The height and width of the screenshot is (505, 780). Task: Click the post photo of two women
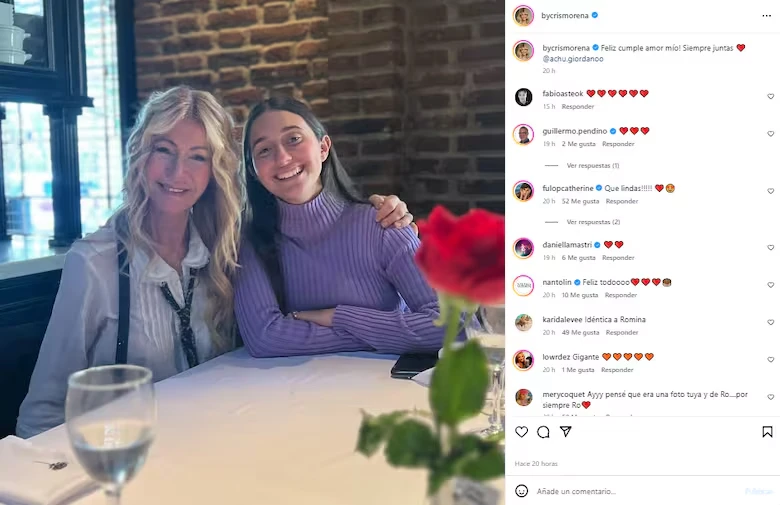(252, 252)
